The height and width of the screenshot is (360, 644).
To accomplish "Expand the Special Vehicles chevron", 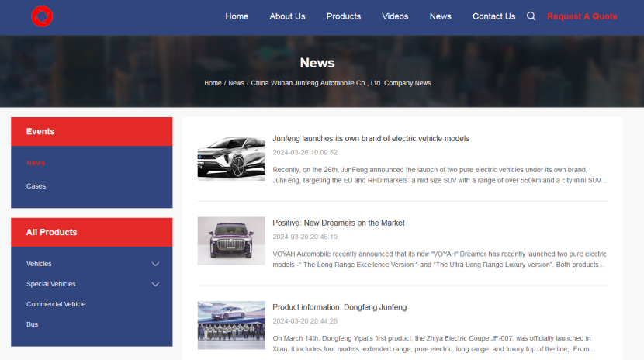I will (x=155, y=284).
